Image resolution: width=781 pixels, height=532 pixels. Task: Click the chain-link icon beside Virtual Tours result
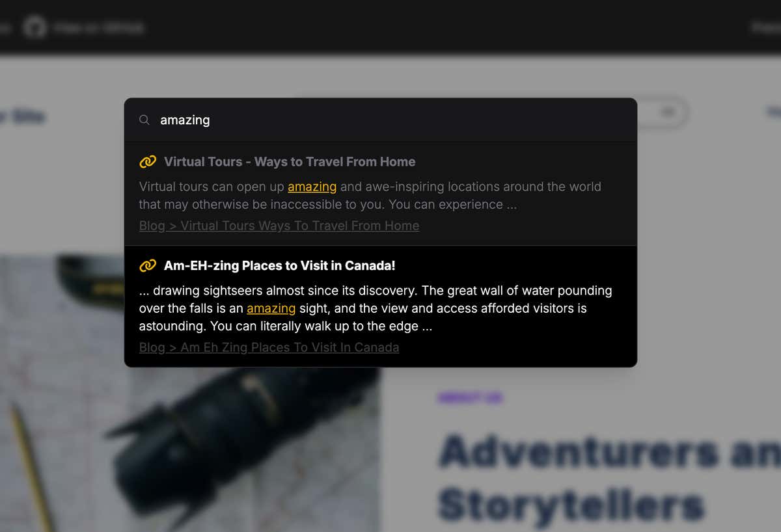(x=148, y=161)
